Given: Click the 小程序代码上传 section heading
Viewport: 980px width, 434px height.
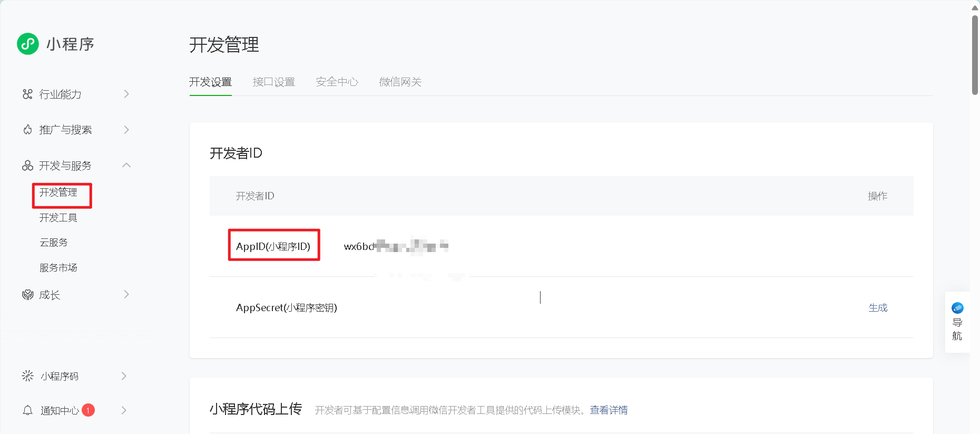Looking at the screenshot, I should point(256,409).
